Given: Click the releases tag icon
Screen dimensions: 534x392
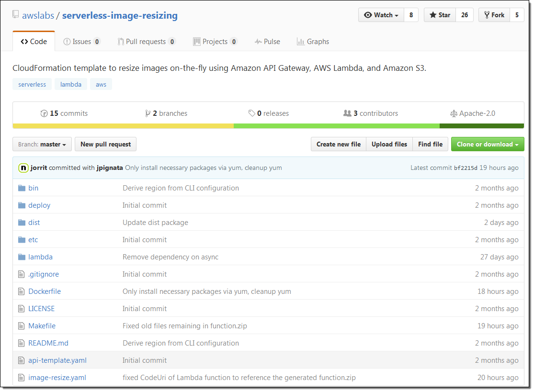Looking at the screenshot, I should click(x=252, y=113).
